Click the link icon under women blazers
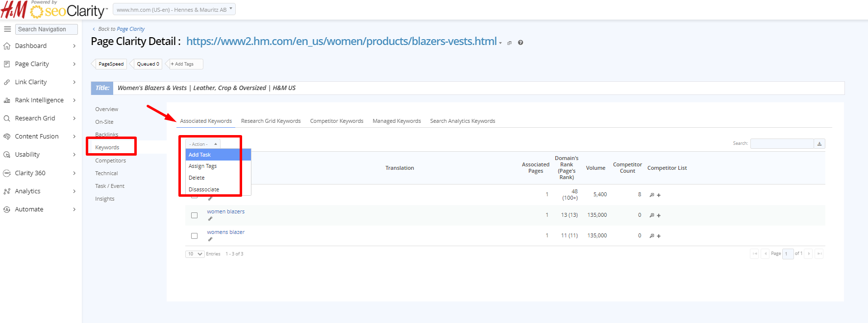Viewport: 868px width, 323px height. click(210, 219)
